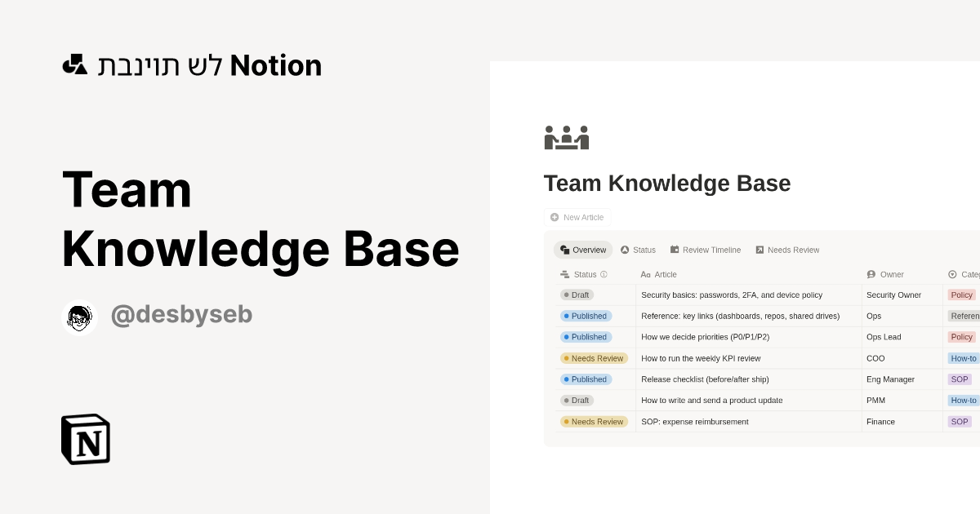The height and width of the screenshot is (514, 980).
Task: Open the Category column dropdown icon
Action: click(951, 274)
